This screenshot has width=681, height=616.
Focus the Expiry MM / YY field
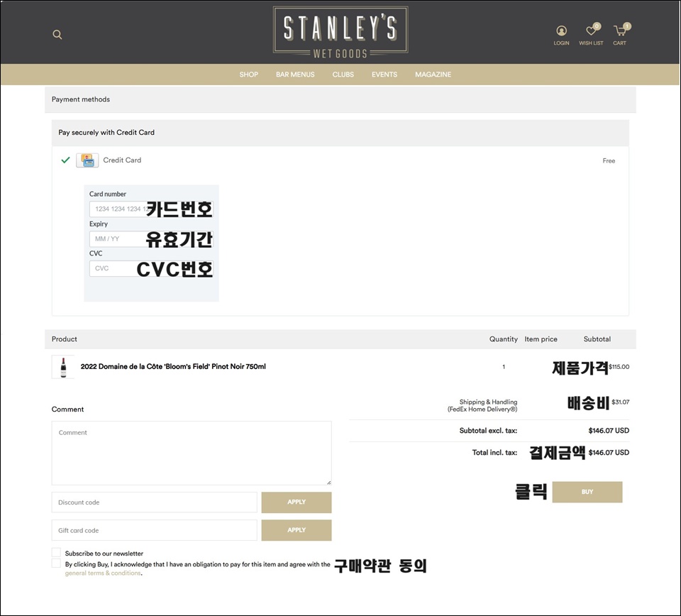[151, 239]
